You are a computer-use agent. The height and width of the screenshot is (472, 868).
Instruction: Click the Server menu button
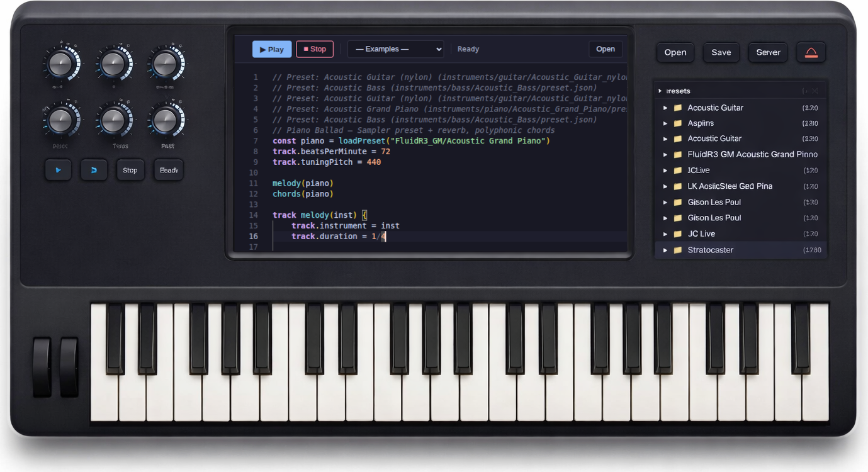tap(767, 52)
